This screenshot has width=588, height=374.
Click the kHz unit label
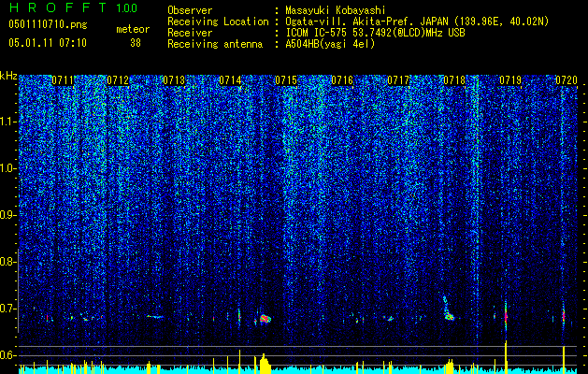(x=8, y=76)
